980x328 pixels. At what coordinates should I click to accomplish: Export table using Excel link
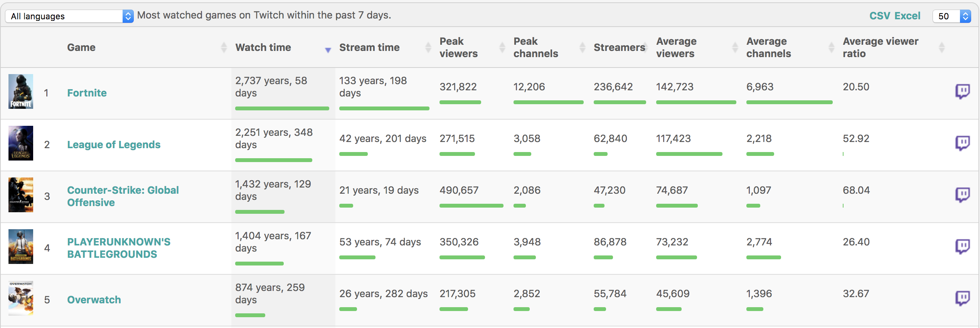coord(907,16)
